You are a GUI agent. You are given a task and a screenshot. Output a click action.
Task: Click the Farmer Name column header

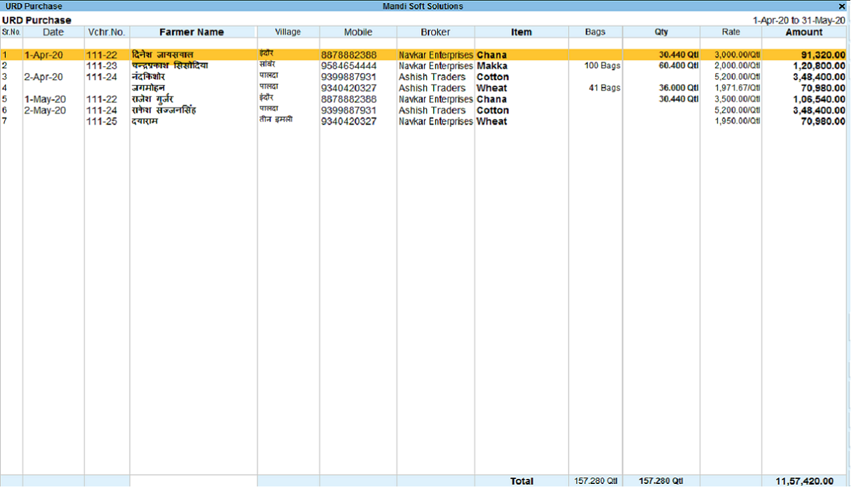click(x=191, y=32)
